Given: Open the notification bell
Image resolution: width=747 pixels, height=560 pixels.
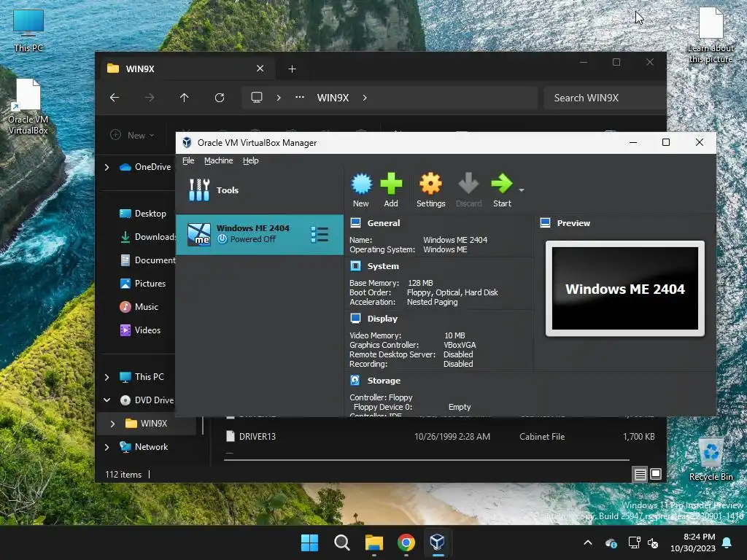Looking at the screenshot, I should click(727, 542).
